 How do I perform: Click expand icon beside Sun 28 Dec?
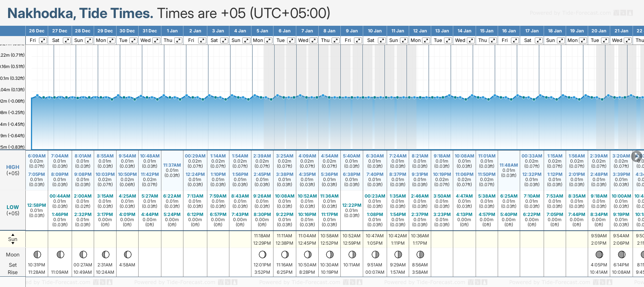pyautogui.click(x=89, y=40)
